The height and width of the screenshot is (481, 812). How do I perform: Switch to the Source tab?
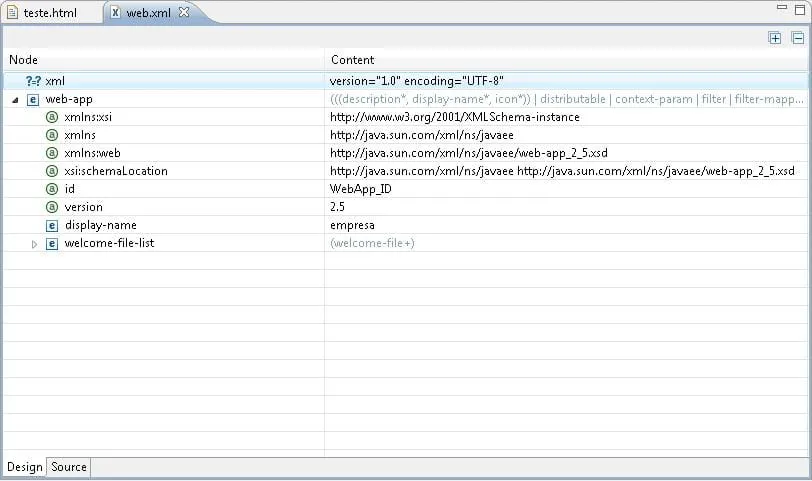69,467
